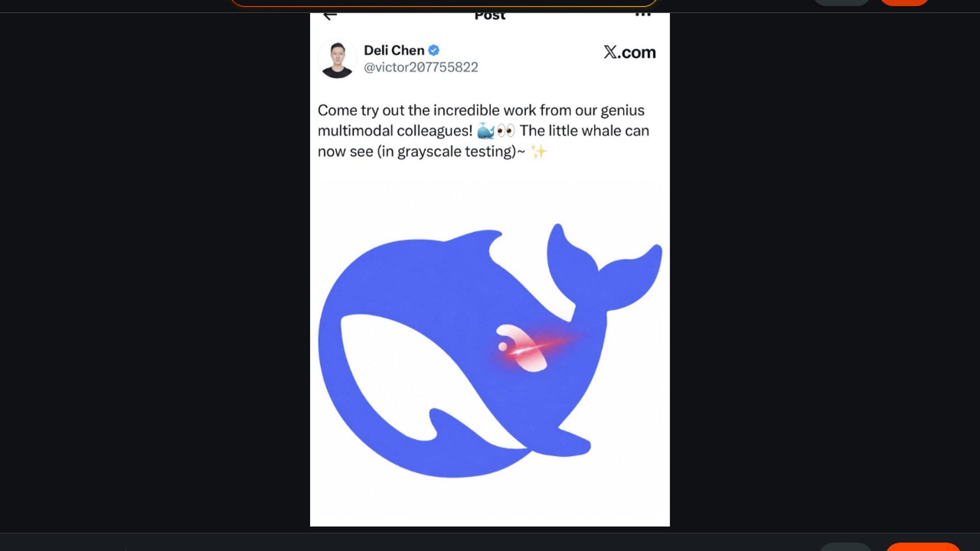Open the three-dot more options menu
Viewport: 980px width, 551px height.
[x=643, y=15]
